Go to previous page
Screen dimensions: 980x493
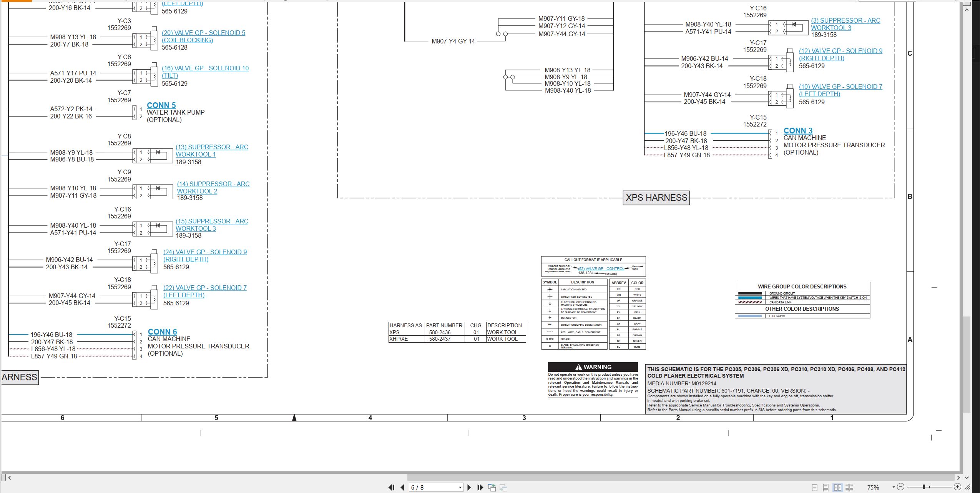point(402,487)
